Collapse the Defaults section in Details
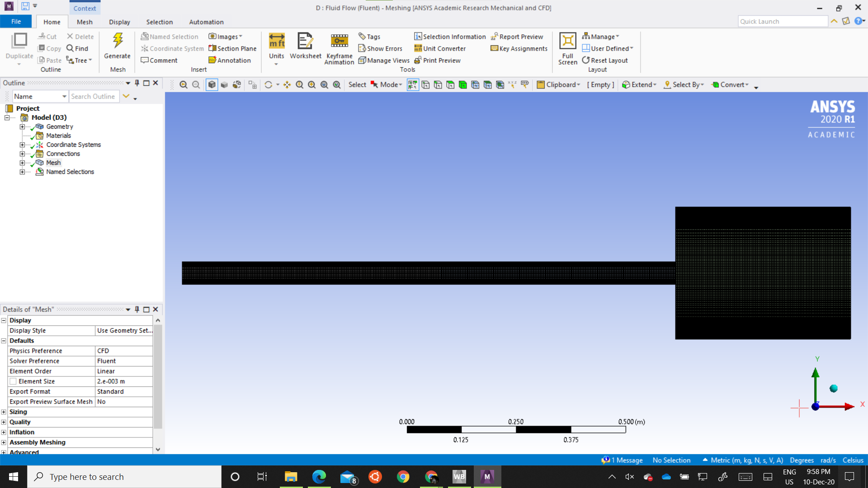 4,341
